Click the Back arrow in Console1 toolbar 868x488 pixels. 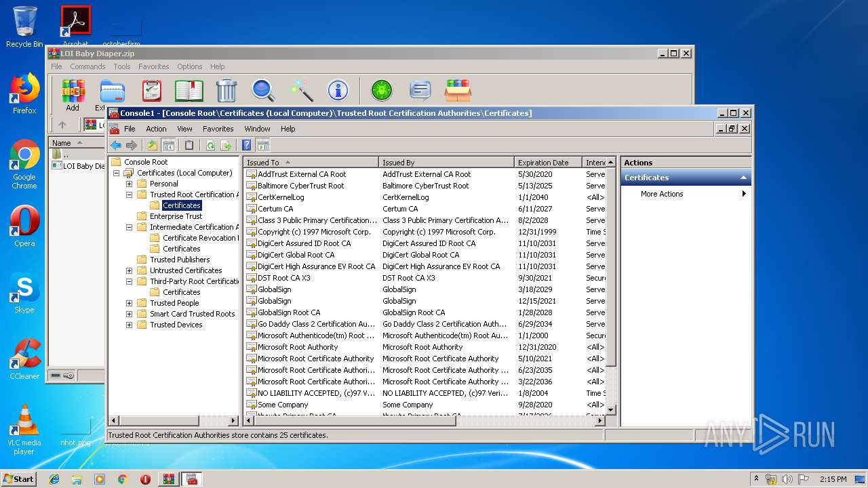(x=116, y=145)
